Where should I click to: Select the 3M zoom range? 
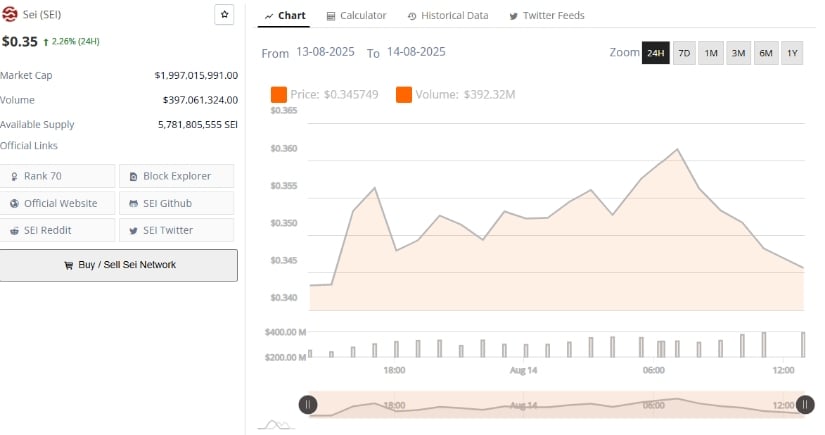coord(738,53)
